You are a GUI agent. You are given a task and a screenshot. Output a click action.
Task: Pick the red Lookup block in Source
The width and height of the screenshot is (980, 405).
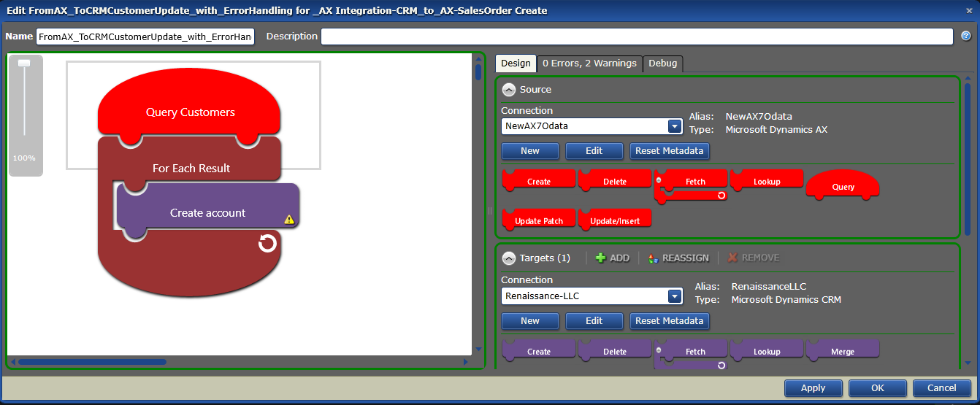pyautogui.click(x=767, y=180)
